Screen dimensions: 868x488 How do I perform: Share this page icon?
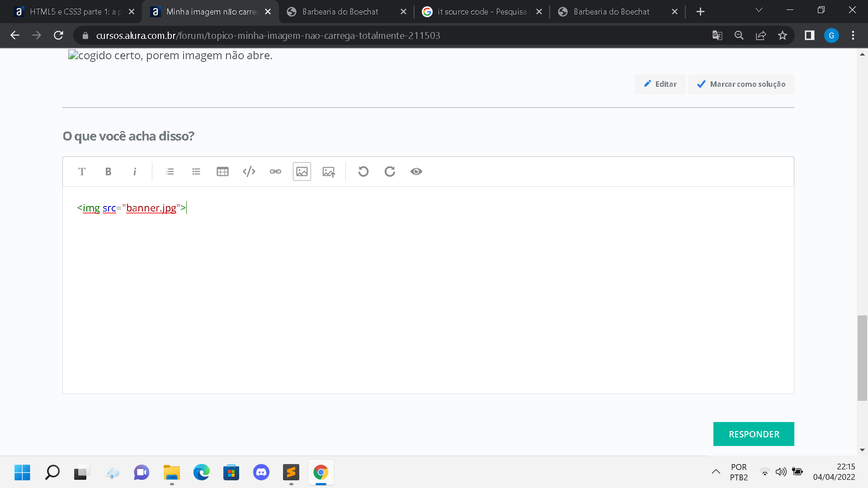(x=761, y=35)
